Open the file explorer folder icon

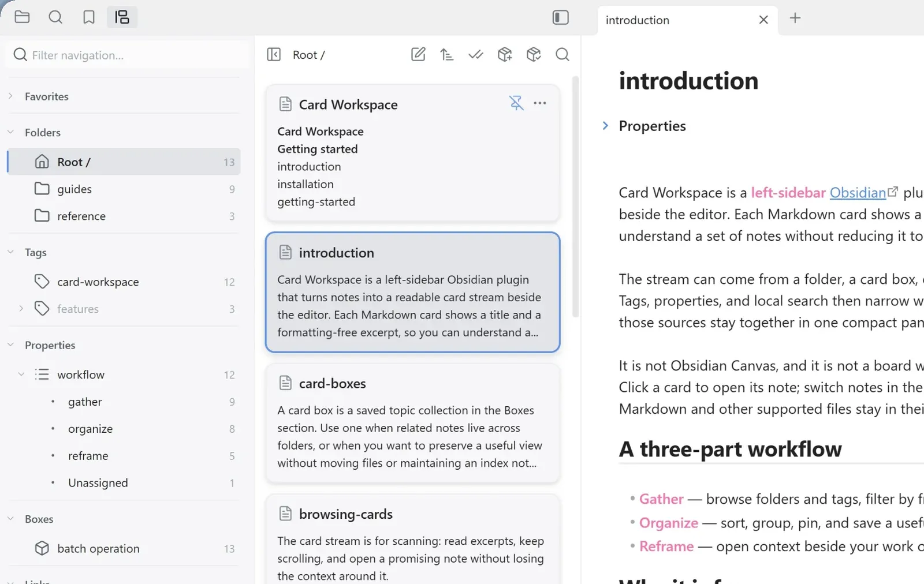(22, 17)
